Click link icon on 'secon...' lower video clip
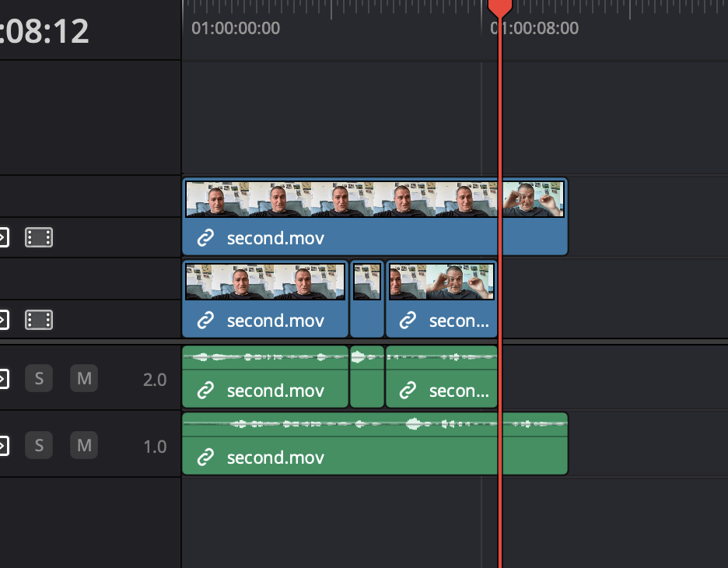728x568 pixels. pos(408,321)
